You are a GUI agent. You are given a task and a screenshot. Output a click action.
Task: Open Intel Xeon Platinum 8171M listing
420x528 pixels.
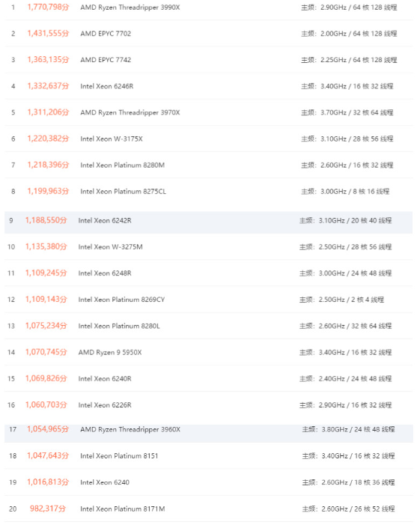point(123,509)
